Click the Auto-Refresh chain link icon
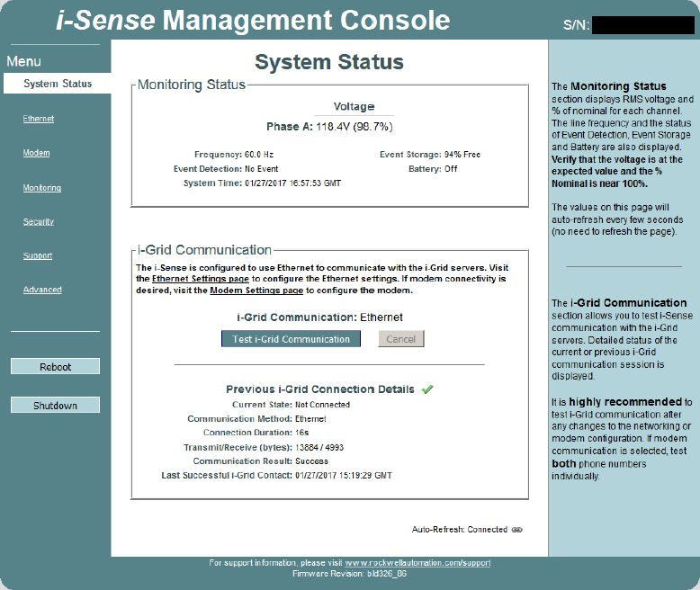 pyautogui.click(x=517, y=530)
